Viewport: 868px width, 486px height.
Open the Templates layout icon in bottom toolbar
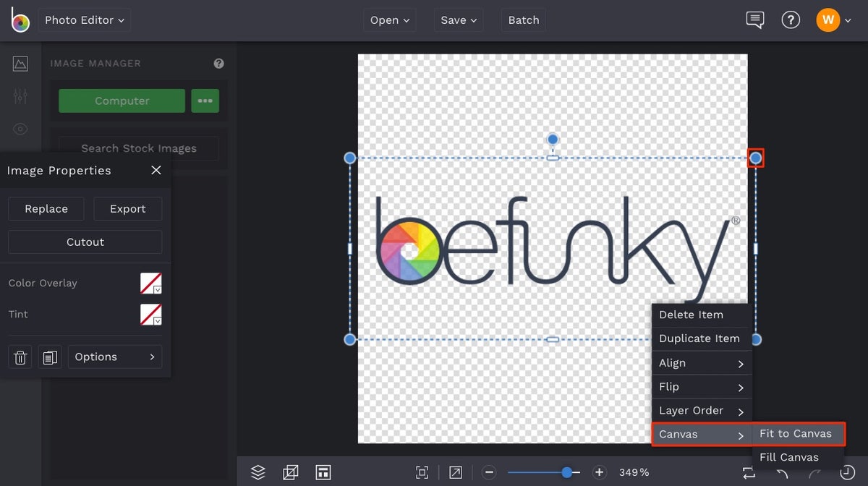click(323, 472)
